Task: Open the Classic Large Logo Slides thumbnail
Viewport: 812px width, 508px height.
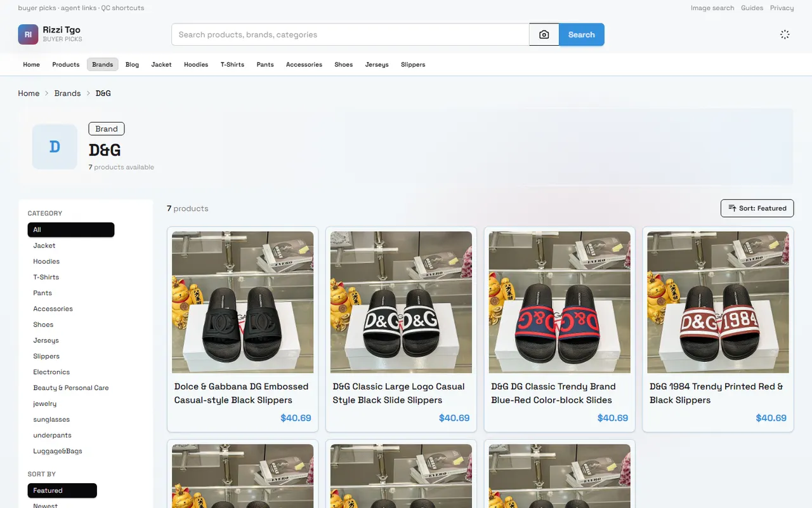Action: (401, 302)
